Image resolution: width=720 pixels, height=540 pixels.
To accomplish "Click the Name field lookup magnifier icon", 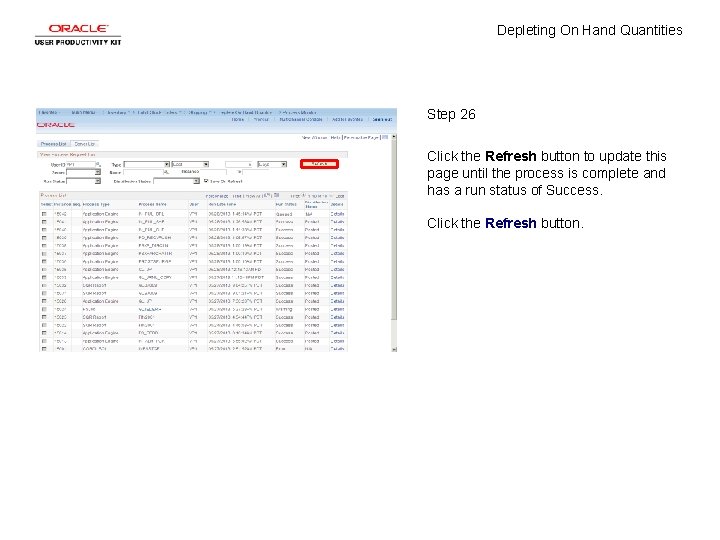I will [x=167, y=172].
